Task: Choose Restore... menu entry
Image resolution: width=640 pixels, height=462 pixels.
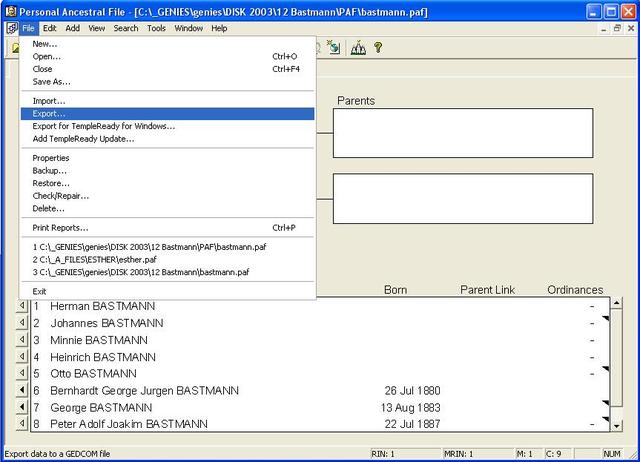Action: [167, 183]
